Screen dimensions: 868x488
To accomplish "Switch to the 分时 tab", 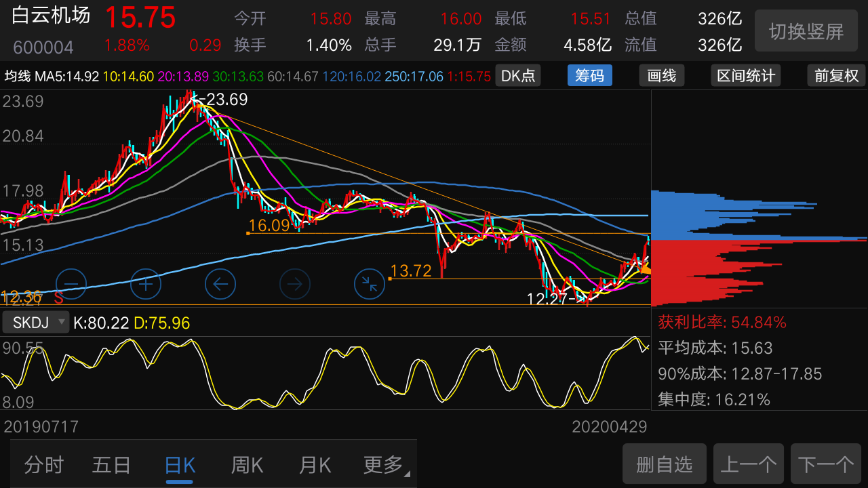I will pyautogui.click(x=43, y=465).
